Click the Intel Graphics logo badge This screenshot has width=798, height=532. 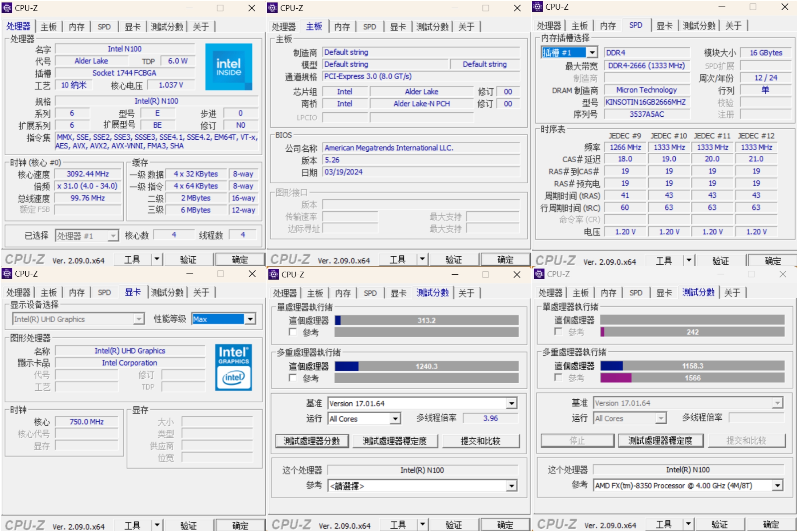(233, 367)
